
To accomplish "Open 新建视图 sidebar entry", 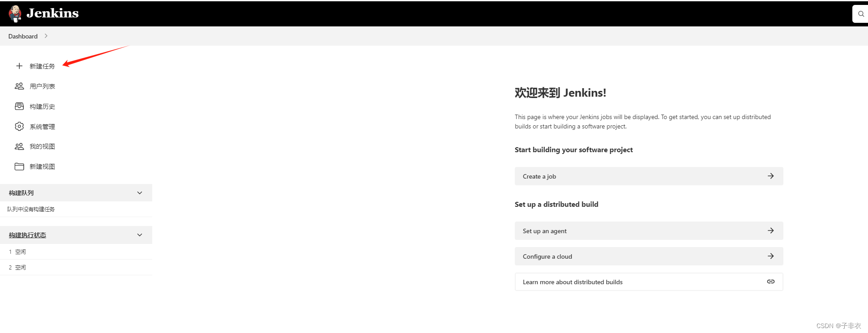I will tap(42, 166).
